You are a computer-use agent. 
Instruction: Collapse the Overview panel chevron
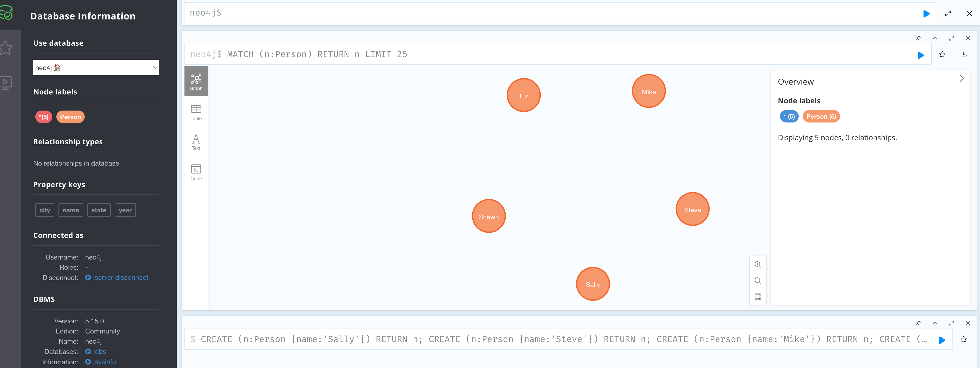[x=961, y=79]
